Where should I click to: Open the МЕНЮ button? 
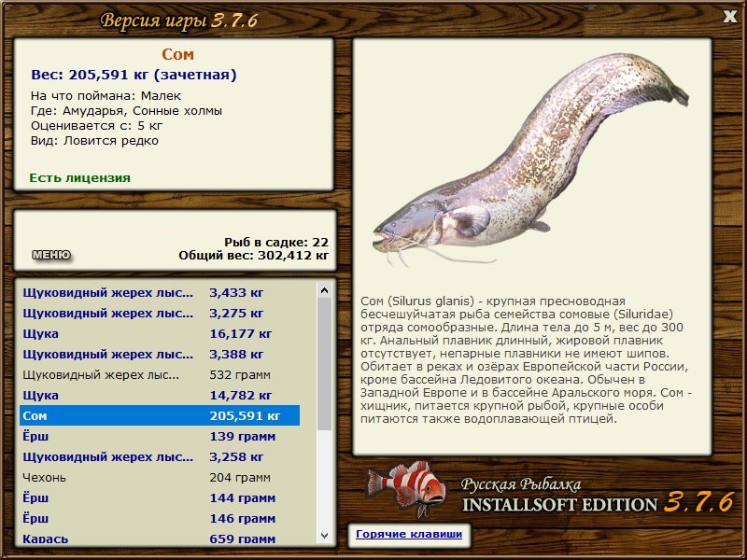[x=51, y=255]
